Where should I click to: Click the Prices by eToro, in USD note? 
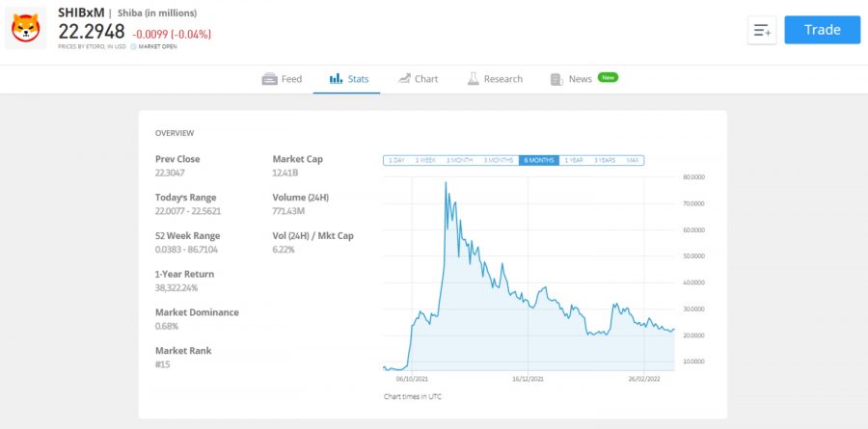tap(92, 47)
